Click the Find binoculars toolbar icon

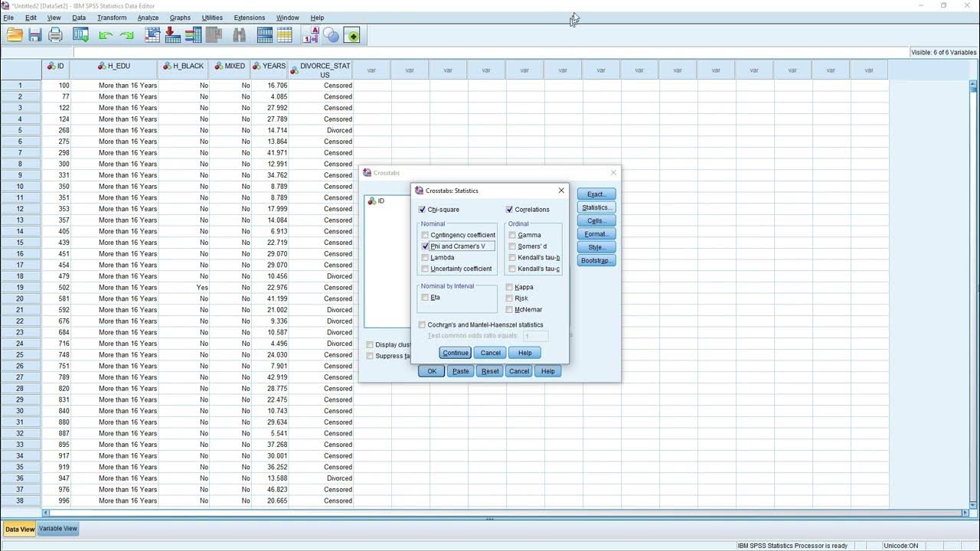tap(239, 34)
